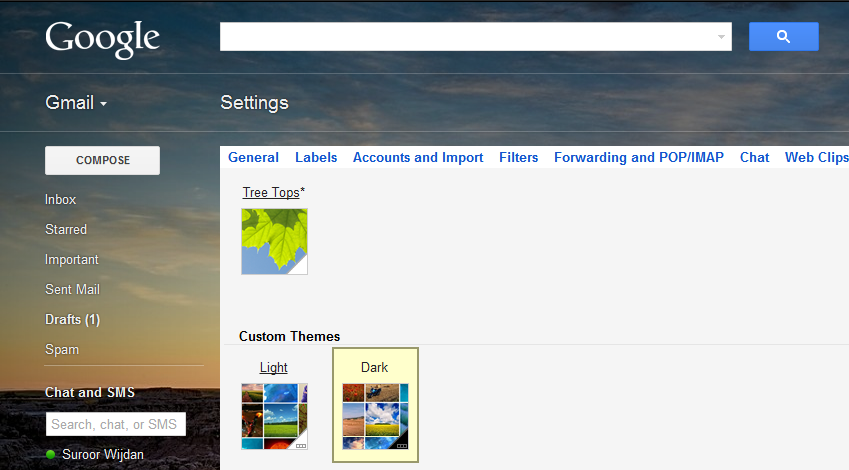Open the Chat settings tab

pyautogui.click(x=755, y=158)
